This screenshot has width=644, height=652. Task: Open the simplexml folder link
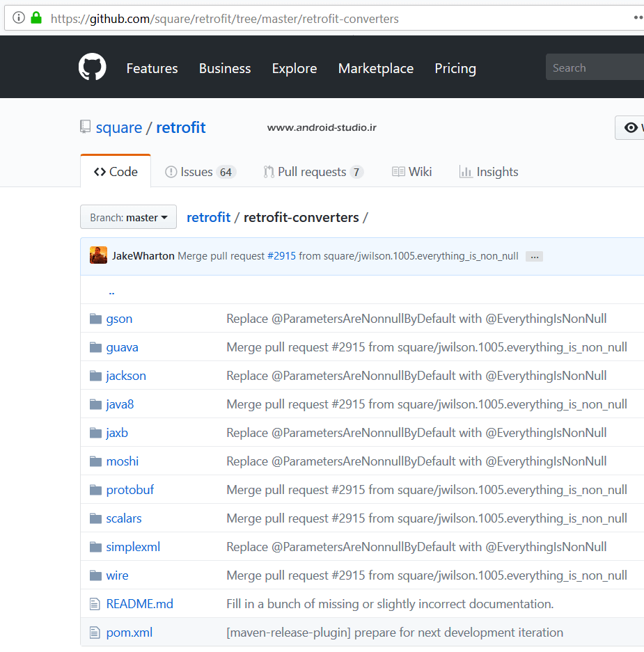(x=133, y=547)
